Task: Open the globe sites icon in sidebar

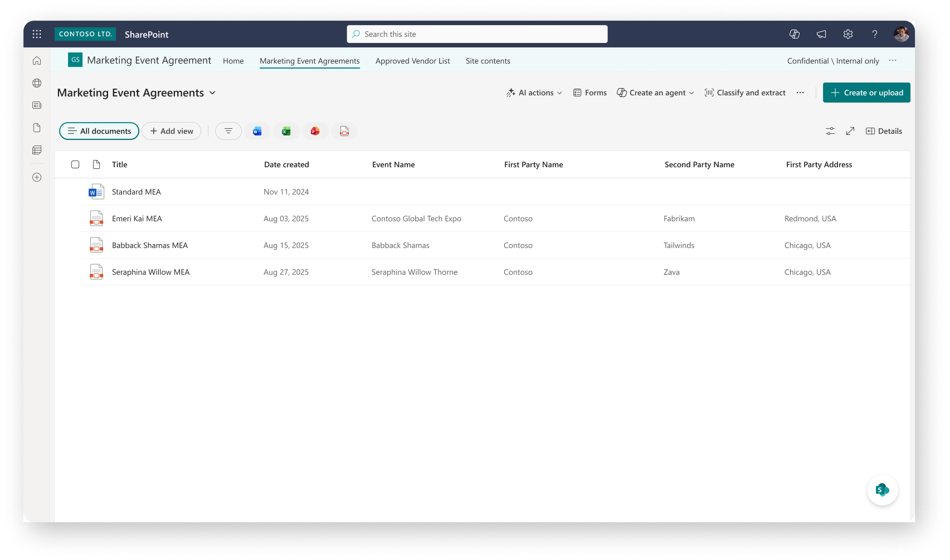Action: [x=37, y=83]
